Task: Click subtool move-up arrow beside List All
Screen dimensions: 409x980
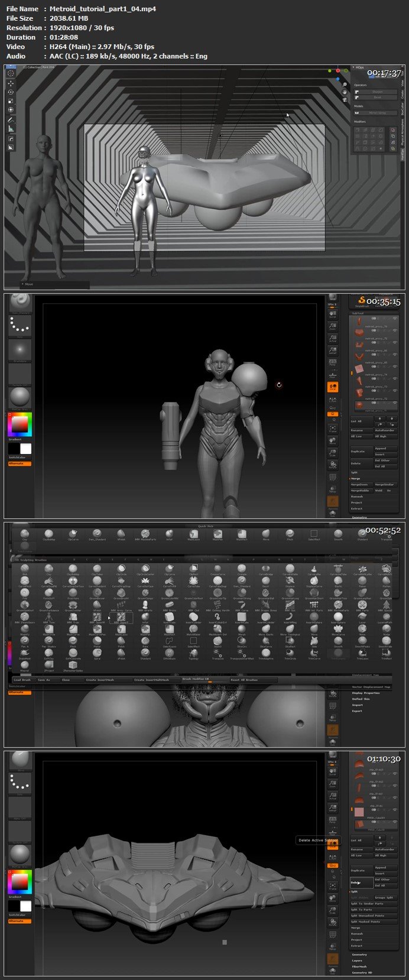Action: click(379, 418)
